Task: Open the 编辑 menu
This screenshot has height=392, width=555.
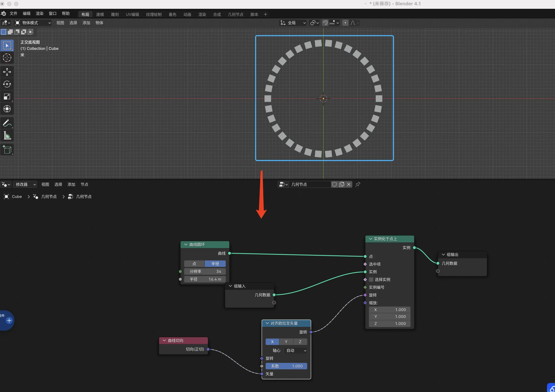Action: coord(27,14)
